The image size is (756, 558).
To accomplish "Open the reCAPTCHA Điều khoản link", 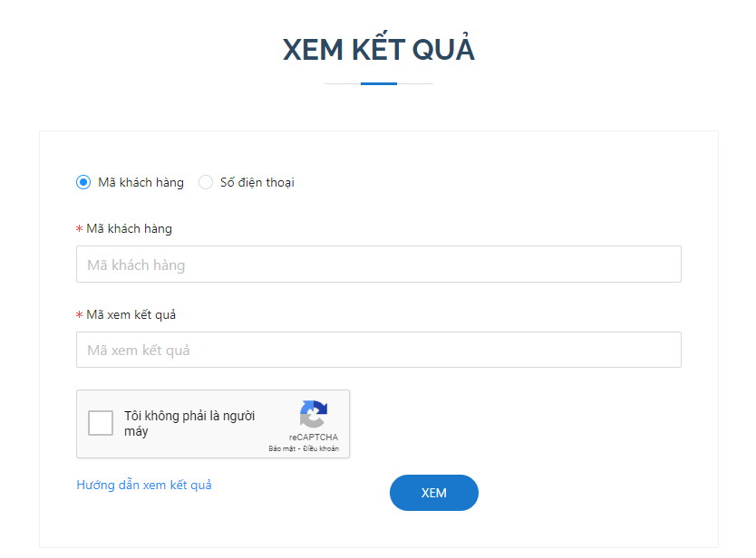I will 321,448.
